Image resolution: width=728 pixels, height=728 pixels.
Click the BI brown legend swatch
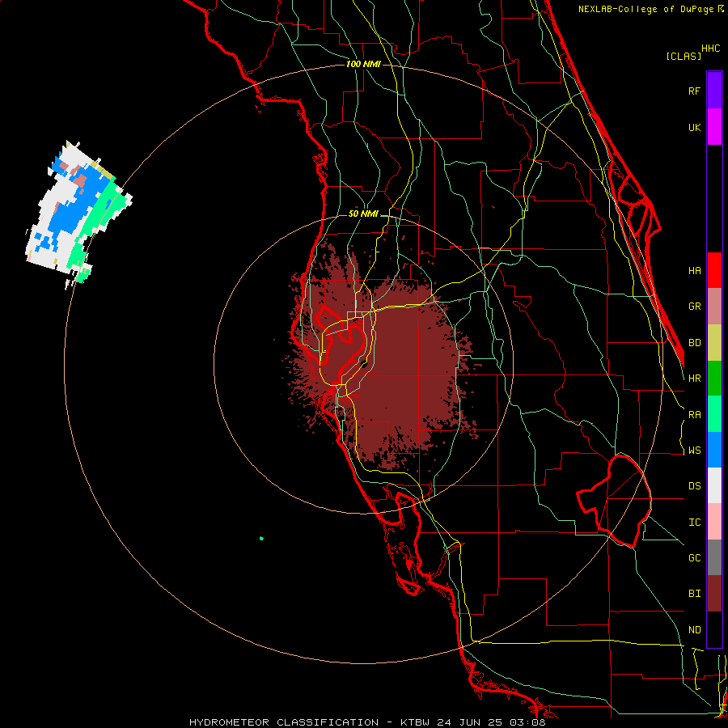(714, 594)
